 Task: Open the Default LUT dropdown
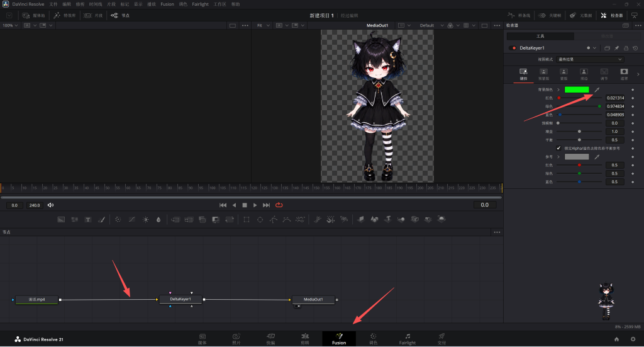[431, 25]
